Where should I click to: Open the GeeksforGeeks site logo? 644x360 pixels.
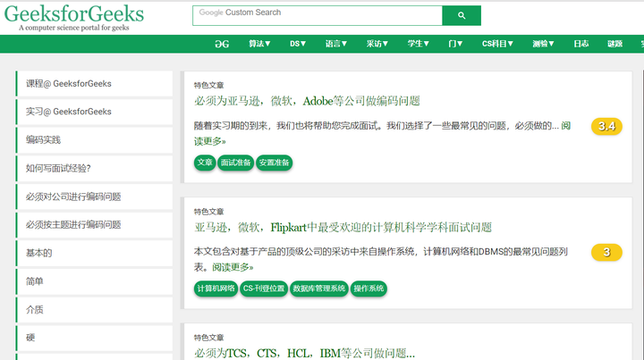[x=74, y=18]
